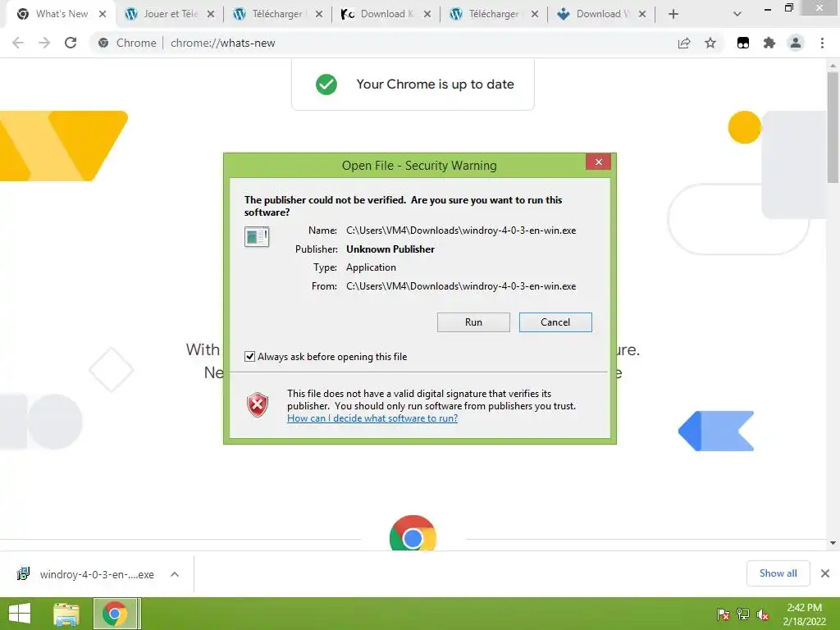Open the Extensions puzzle-piece menu

(769, 43)
